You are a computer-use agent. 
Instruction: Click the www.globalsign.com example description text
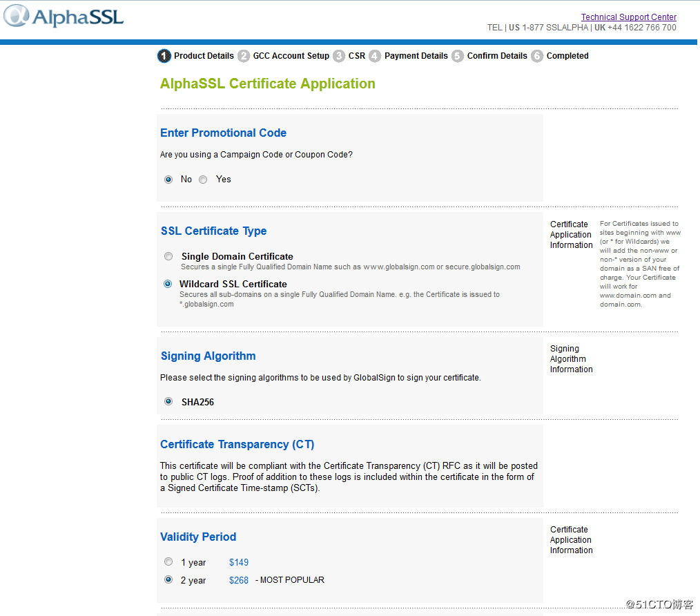(x=351, y=267)
